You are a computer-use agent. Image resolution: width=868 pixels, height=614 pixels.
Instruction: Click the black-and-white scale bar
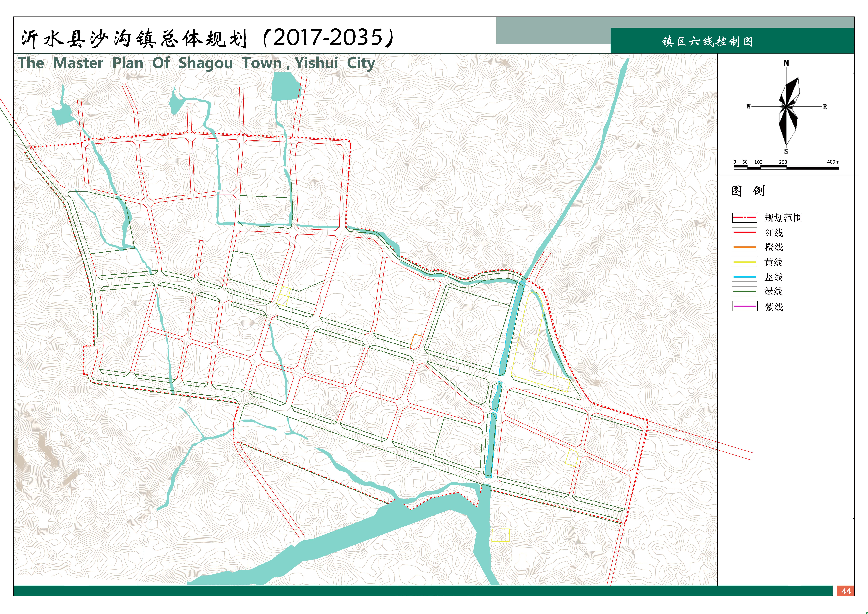pos(786,167)
